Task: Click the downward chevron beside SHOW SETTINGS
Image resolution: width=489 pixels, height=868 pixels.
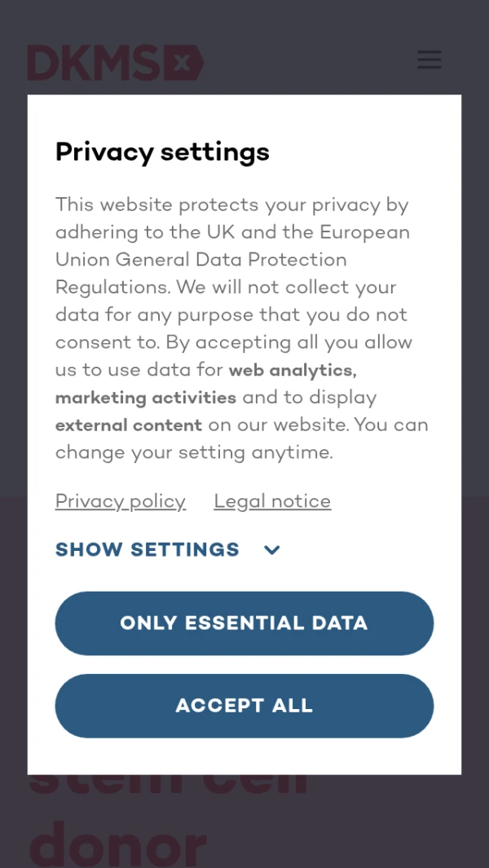Action: (271, 550)
